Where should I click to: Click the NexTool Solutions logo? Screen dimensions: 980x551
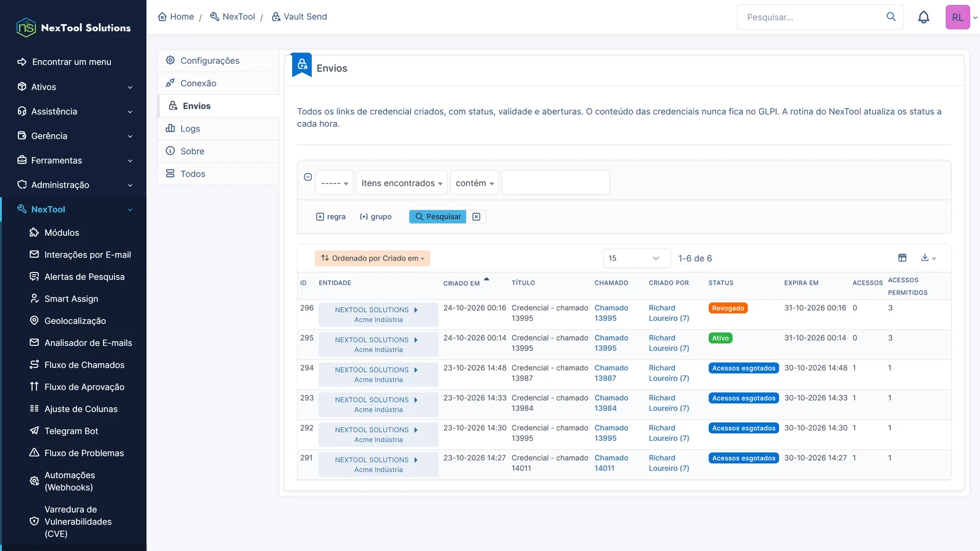click(73, 28)
